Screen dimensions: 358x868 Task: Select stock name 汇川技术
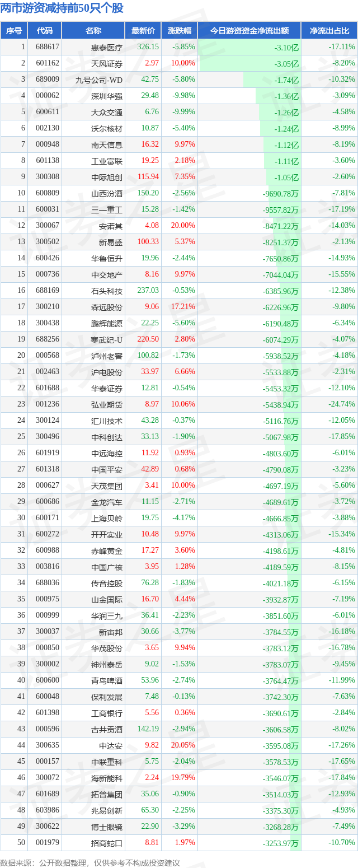click(x=107, y=421)
